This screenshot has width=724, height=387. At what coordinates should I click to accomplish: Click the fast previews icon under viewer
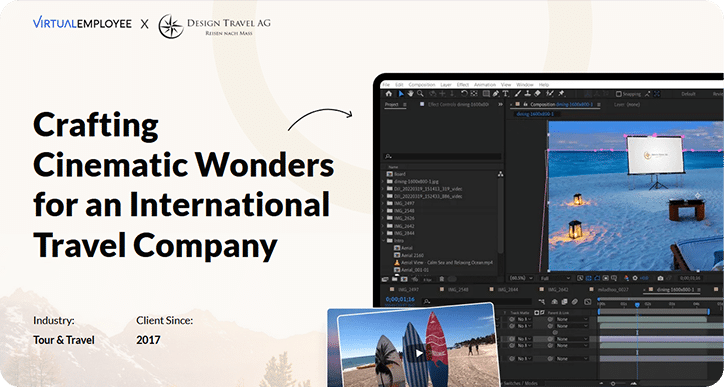[x=580, y=278]
